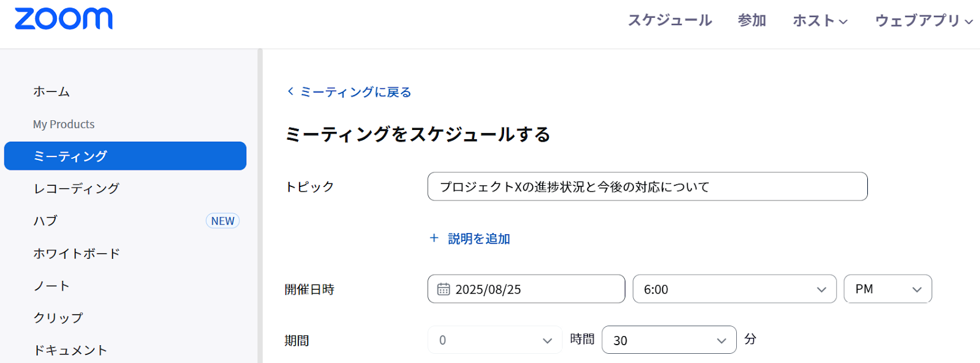Click the ミーティングに戻る link

point(356,92)
